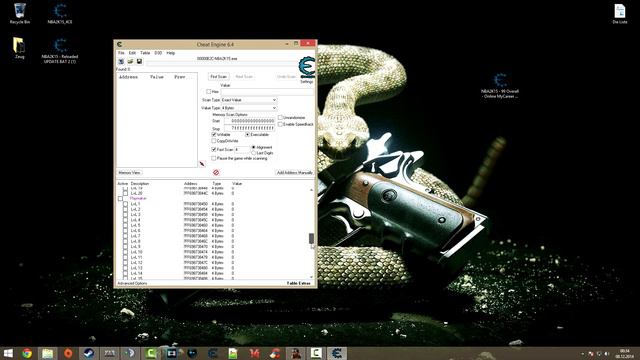Image resolution: width=640 pixels, height=360 pixels.
Task: Click the Undo Scan button
Action: click(286, 77)
